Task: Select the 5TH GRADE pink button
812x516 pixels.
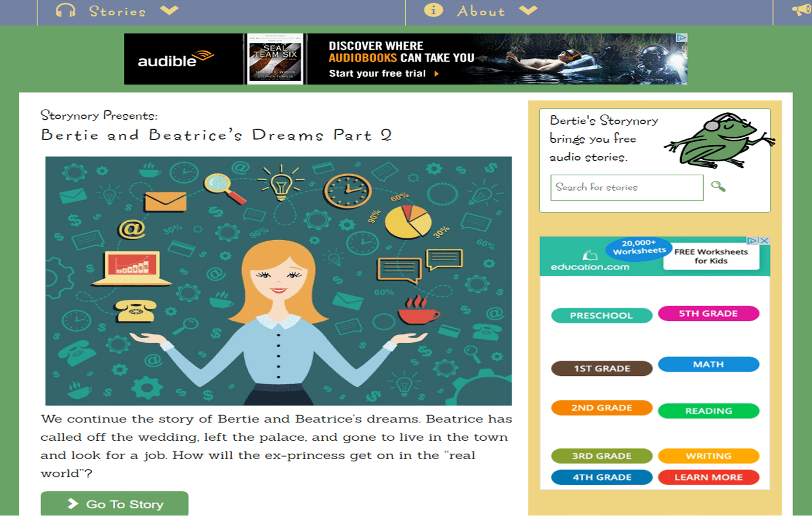Action: [x=709, y=313]
